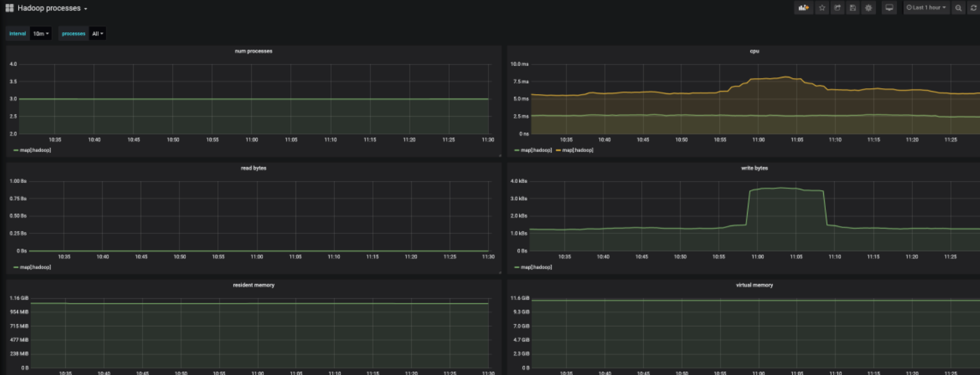Click the write bytes graph plateau peak
Image resolution: width=980 pixels, height=375 pixels.
[781, 188]
